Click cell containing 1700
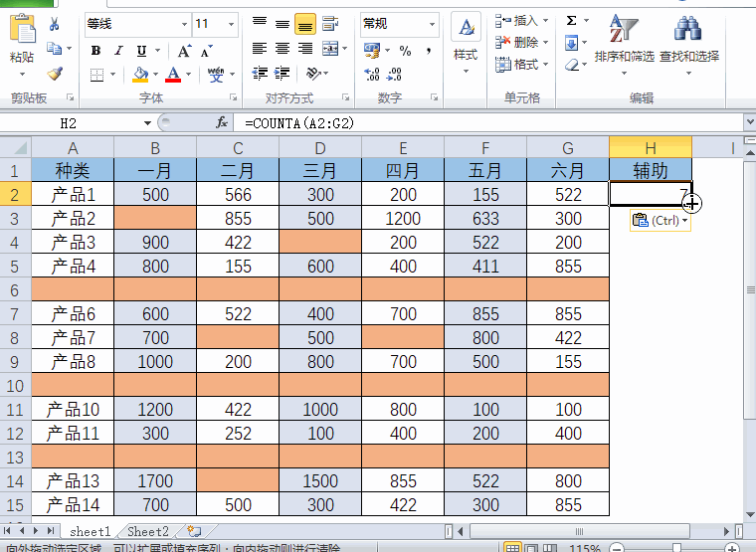 [x=155, y=481]
